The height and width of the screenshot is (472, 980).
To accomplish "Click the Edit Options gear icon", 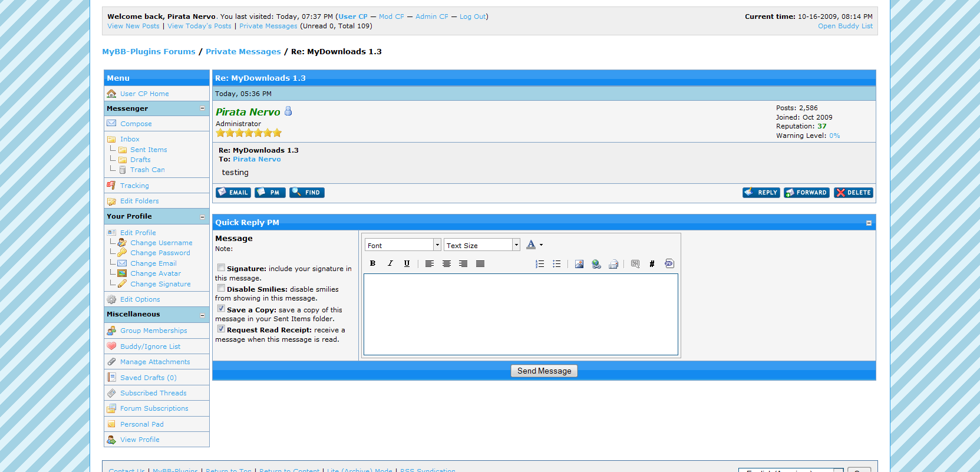I will (x=111, y=299).
